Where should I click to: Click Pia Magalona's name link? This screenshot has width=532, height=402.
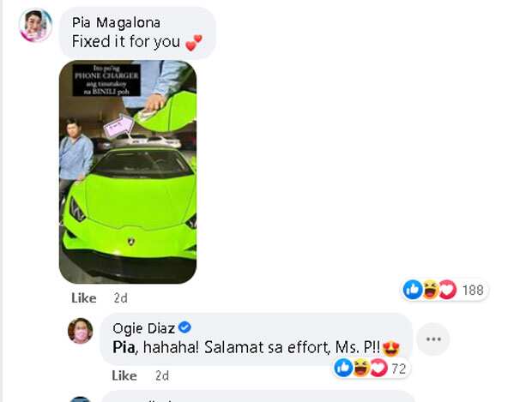[116, 22]
